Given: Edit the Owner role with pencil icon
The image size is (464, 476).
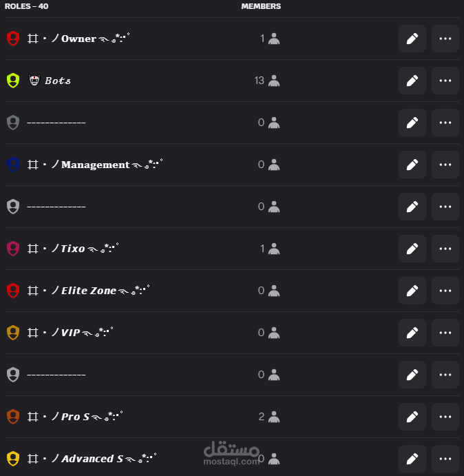Looking at the screenshot, I should pyautogui.click(x=412, y=39).
